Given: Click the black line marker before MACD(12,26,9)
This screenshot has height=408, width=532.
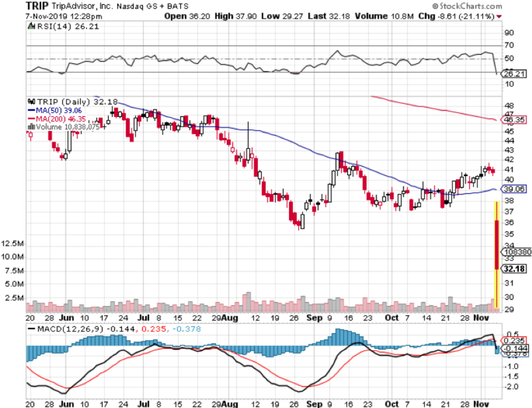Looking at the screenshot, I should 32,329.
